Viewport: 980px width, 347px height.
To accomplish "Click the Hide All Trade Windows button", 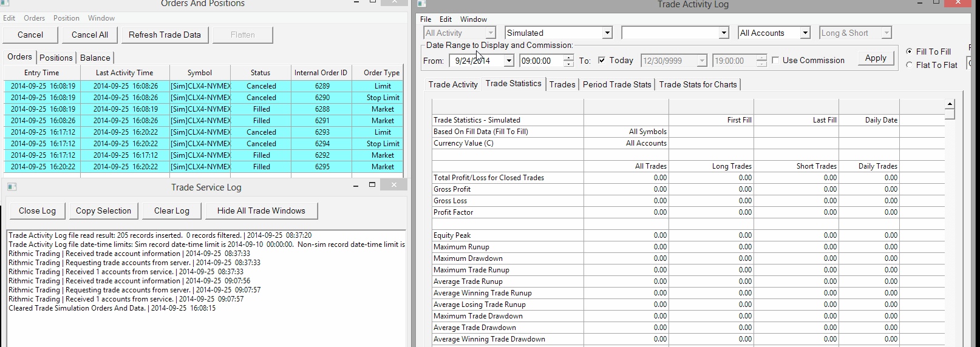I will (x=261, y=211).
